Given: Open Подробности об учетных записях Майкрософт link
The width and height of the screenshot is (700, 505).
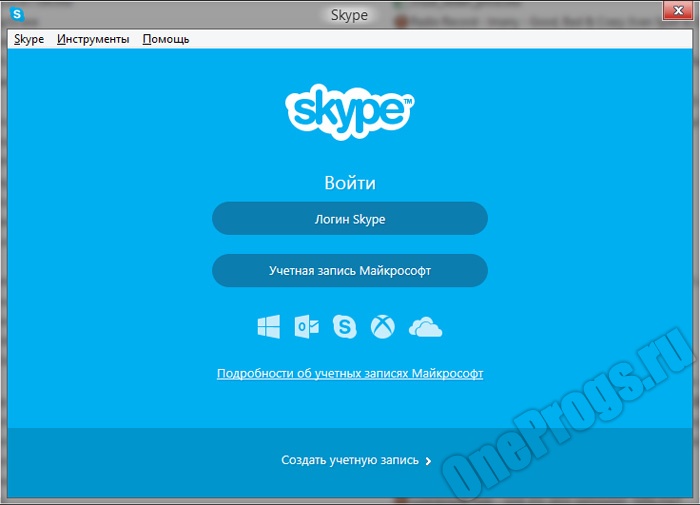Looking at the screenshot, I should point(350,373).
